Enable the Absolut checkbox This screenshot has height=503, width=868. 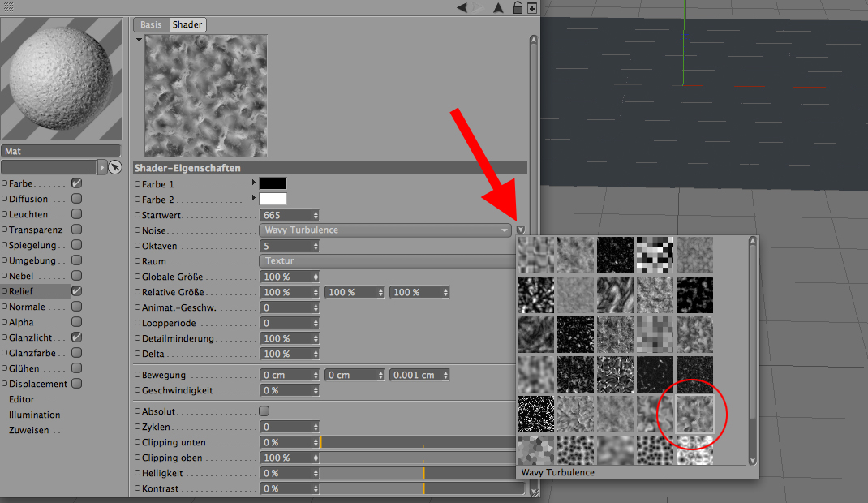point(264,411)
